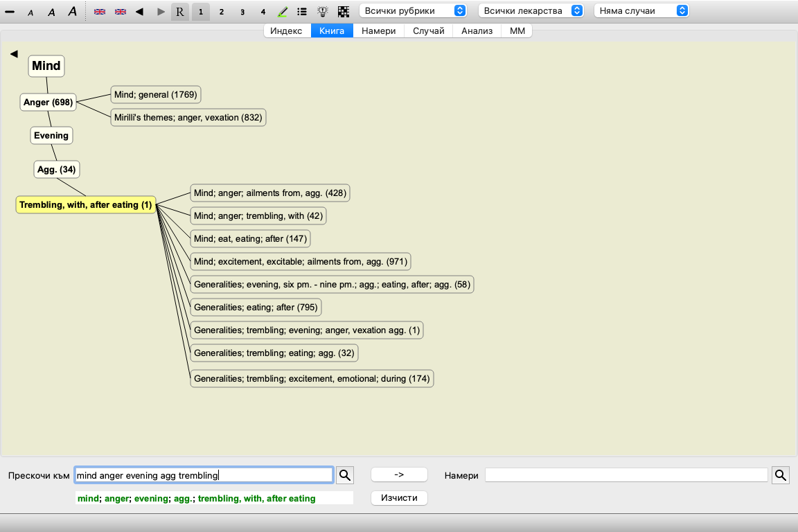Click the green highlighter pen icon
The height and width of the screenshot is (532, 798).
[283, 12]
